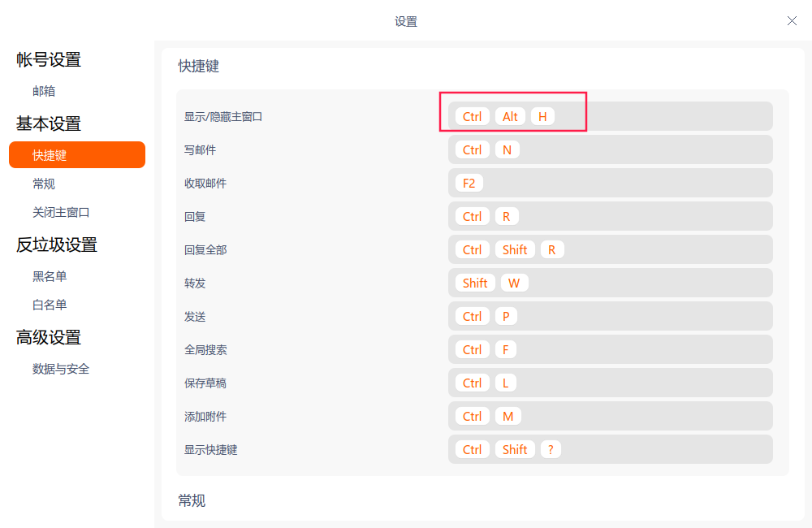812x528 pixels.
Task: Edit the 转发 shortcut field
Action: coord(610,283)
